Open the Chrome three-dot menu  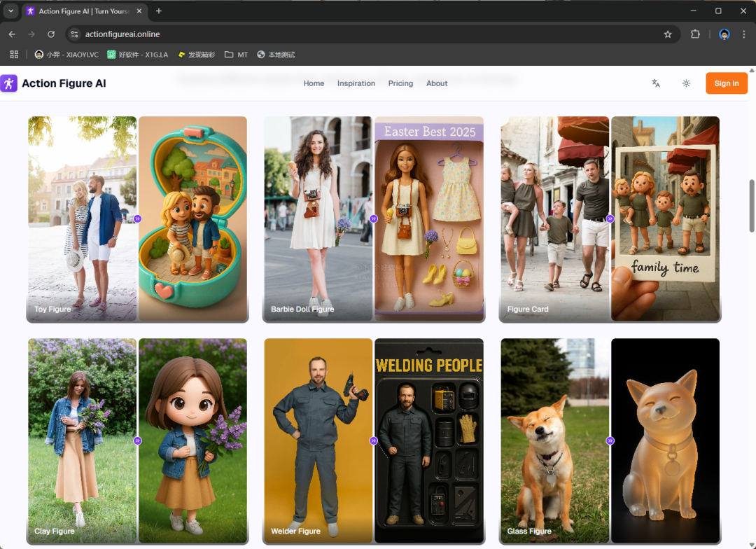click(x=743, y=34)
